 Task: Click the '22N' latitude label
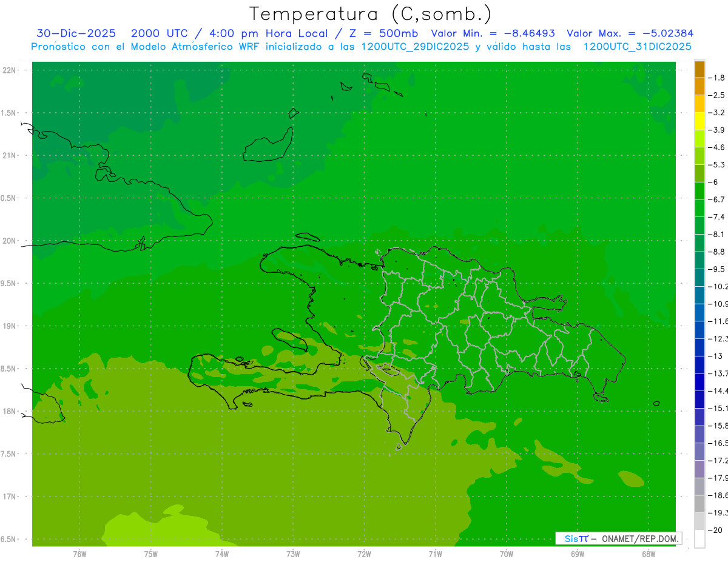tap(9, 70)
